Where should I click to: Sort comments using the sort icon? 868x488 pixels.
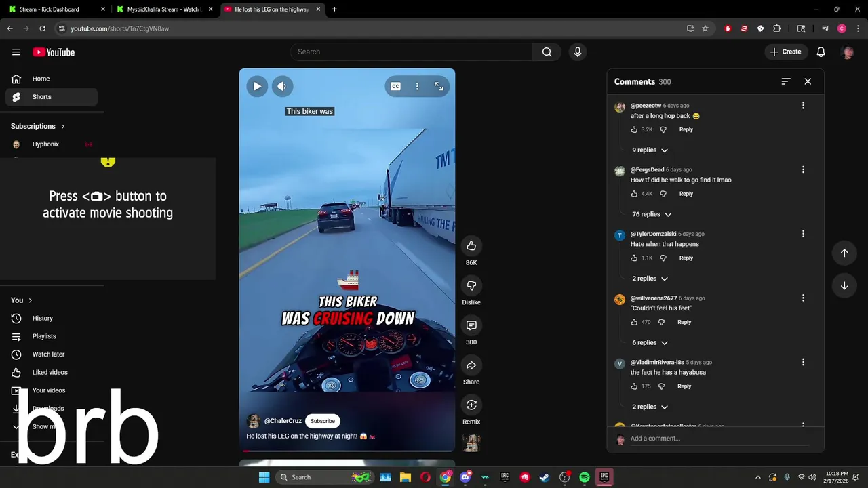click(786, 81)
